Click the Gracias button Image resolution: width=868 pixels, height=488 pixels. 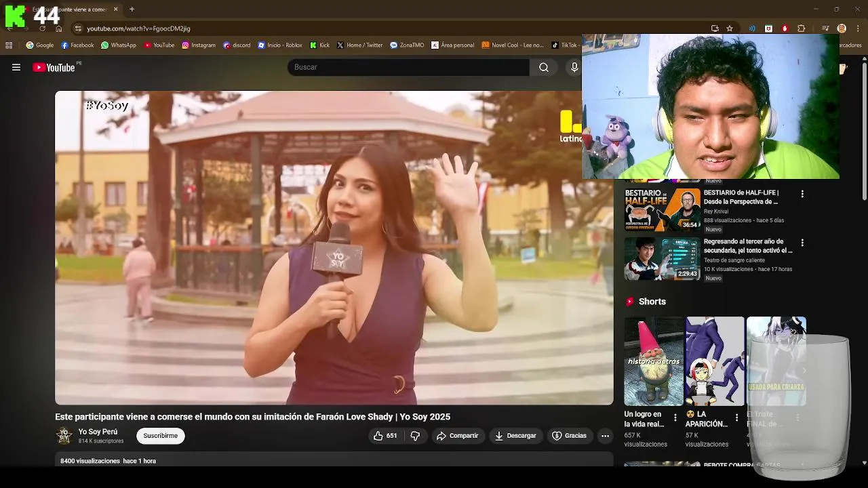coord(570,436)
